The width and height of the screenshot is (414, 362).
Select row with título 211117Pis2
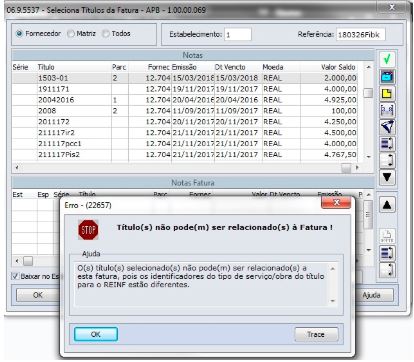tap(185, 155)
